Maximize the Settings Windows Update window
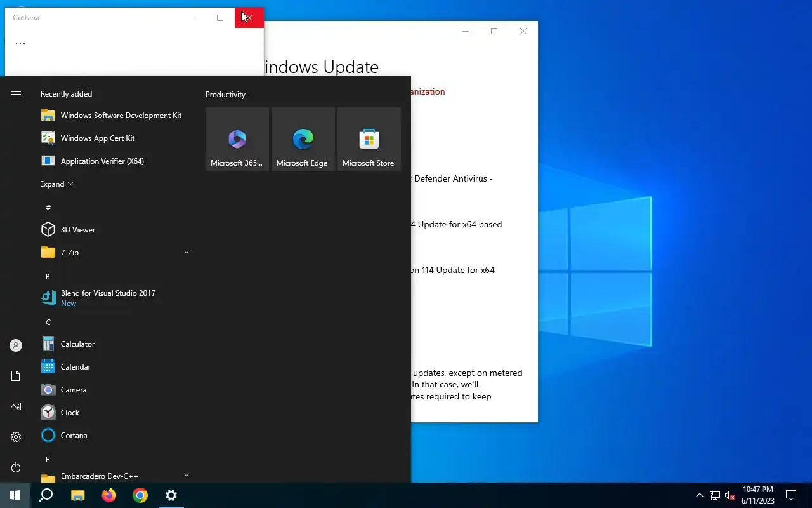Image resolution: width=812 pixels, height=508 pixels. (494, 31)
